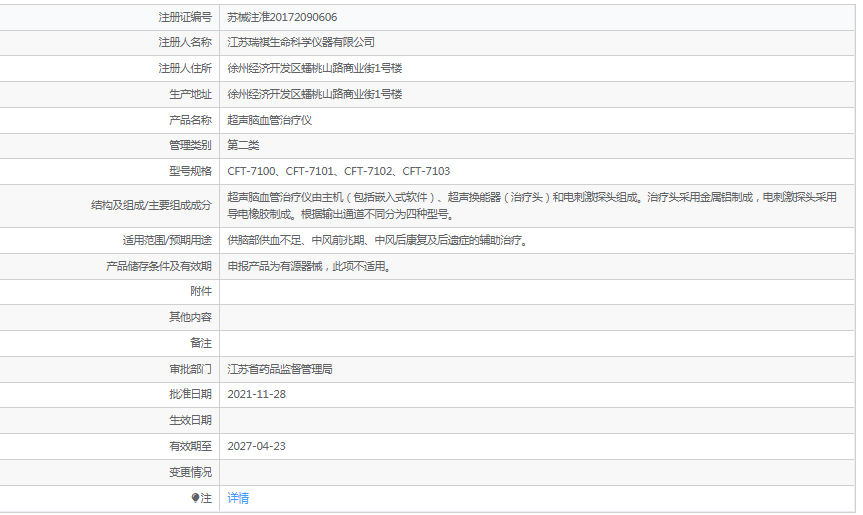Click the 型号规格 label
Screen dimensions: 863x515
click(190, 171)
